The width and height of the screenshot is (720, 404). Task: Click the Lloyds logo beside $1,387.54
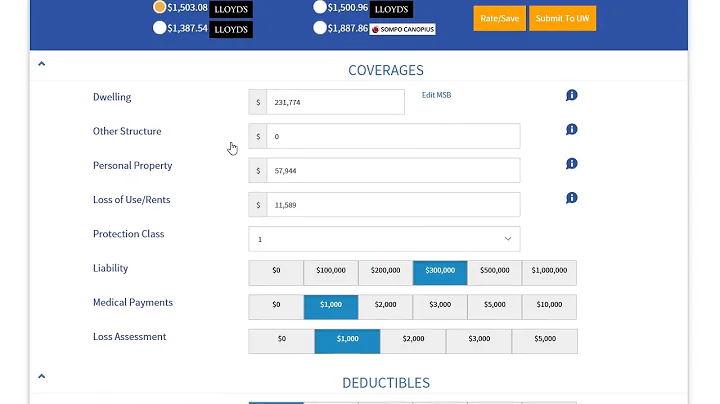coord(231,29)
